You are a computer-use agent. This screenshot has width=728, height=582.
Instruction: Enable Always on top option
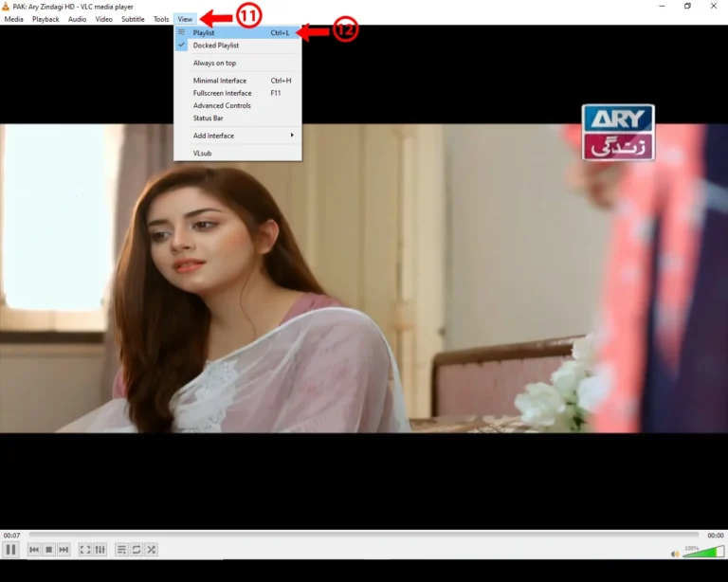click(x=214, y=64)
